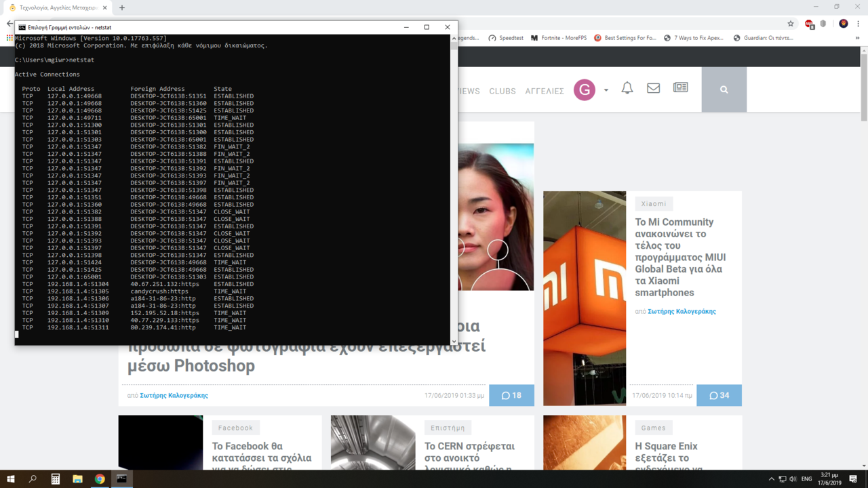
Task: Close the Τεχνολογία browser tab
Action: 105,8
